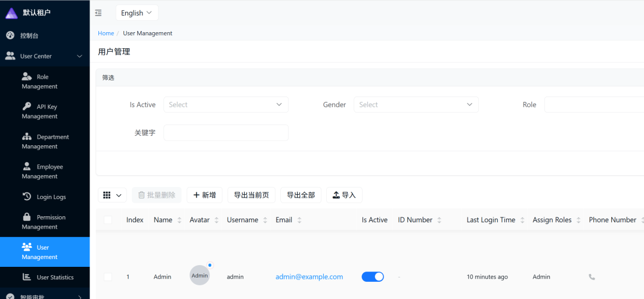The width and height of the screenshot is (644, 299).
Task: Click the Employee Management person icon
Action: 27,167
